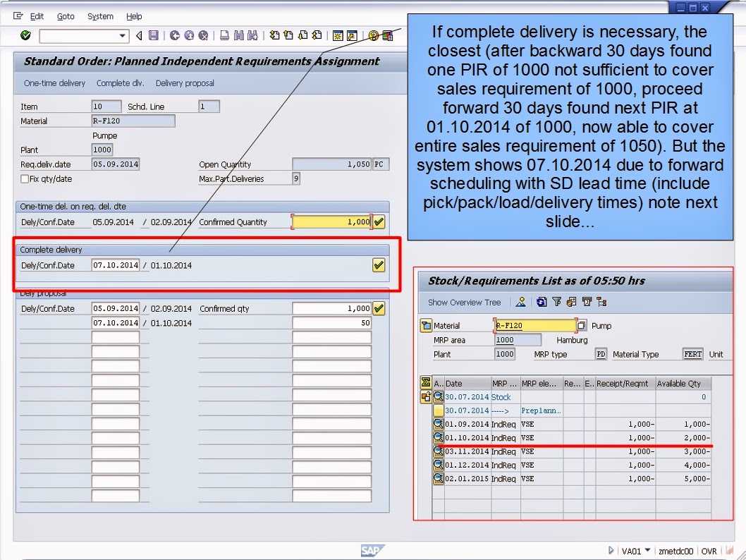
Task: Open Help with the question mark icon
Action: 372,35
